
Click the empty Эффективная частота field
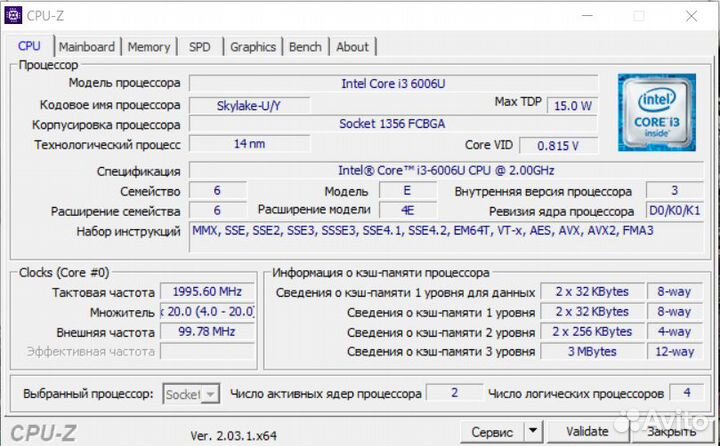[207, 351]
